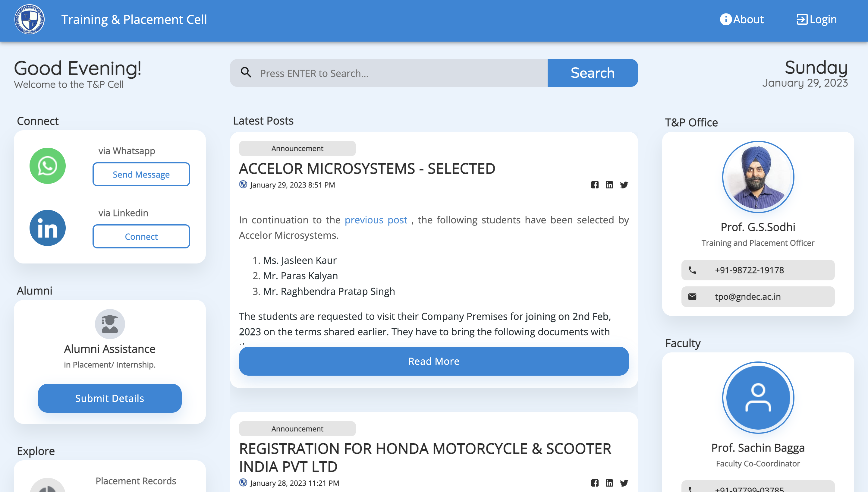Open the Honda Motorcycle registration post title
The width and height of the screenshot is (868, 492).
point(425,458)
